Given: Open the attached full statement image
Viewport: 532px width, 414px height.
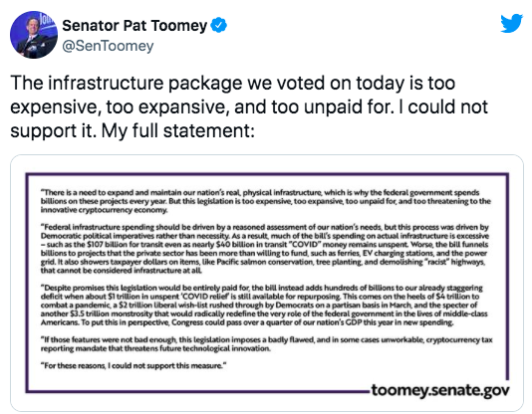Looking at the screenshot, I should click(267, 284).
